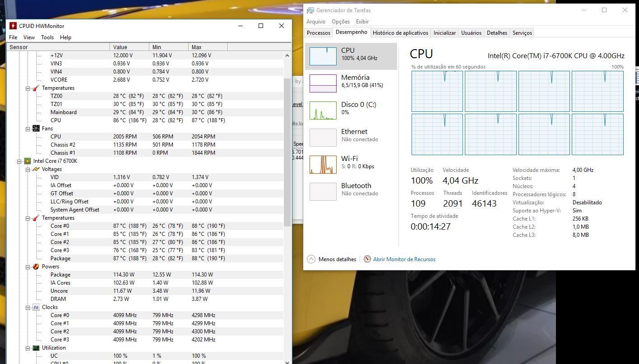The image size is (639, 364).
Task: Open the Exibir menu in Task Manager
Action: (362, 21)
